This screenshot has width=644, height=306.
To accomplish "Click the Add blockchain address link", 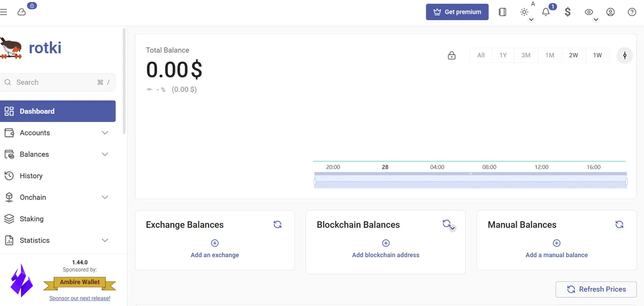I will tap(386, 255).
